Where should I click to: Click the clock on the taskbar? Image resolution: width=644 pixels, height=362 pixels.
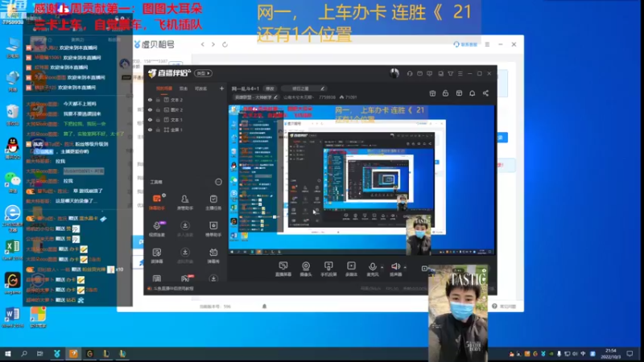(x=611, y=353)
